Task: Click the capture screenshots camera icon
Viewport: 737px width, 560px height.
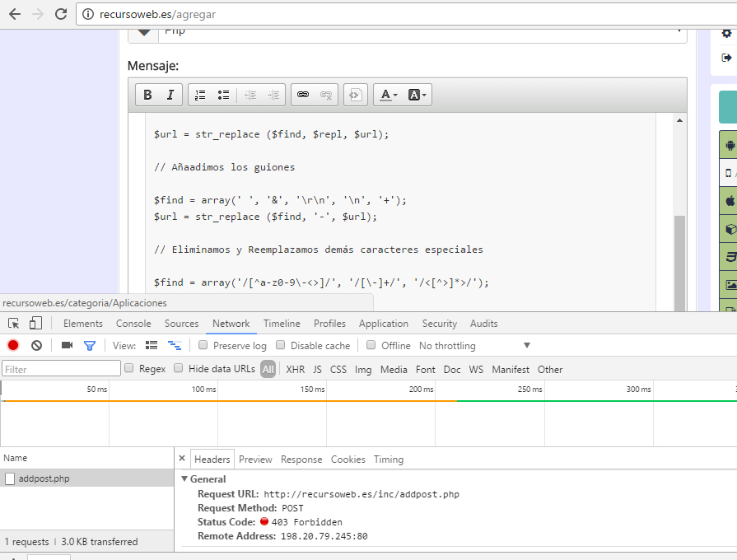Action: coord(67,346)
